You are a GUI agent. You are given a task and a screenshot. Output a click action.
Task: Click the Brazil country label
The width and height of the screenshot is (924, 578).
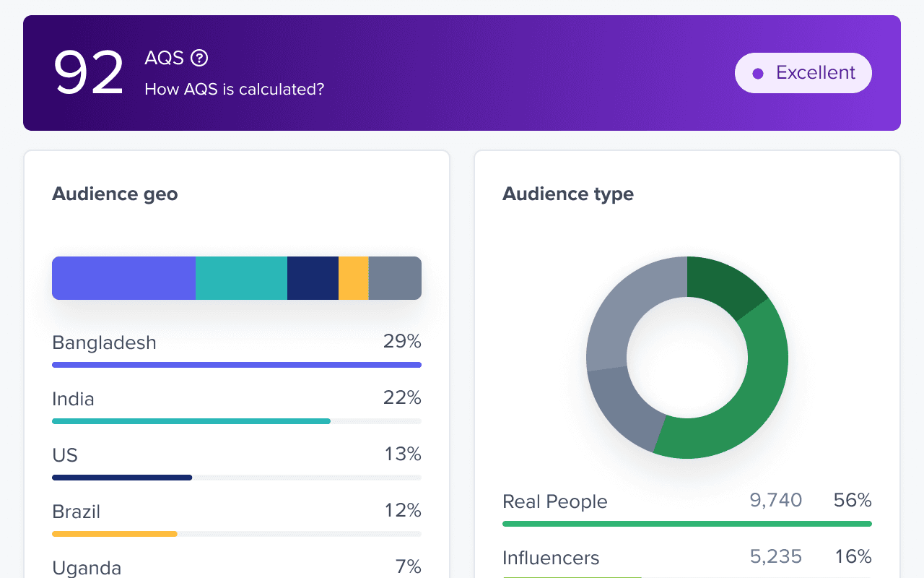[76, 512]
